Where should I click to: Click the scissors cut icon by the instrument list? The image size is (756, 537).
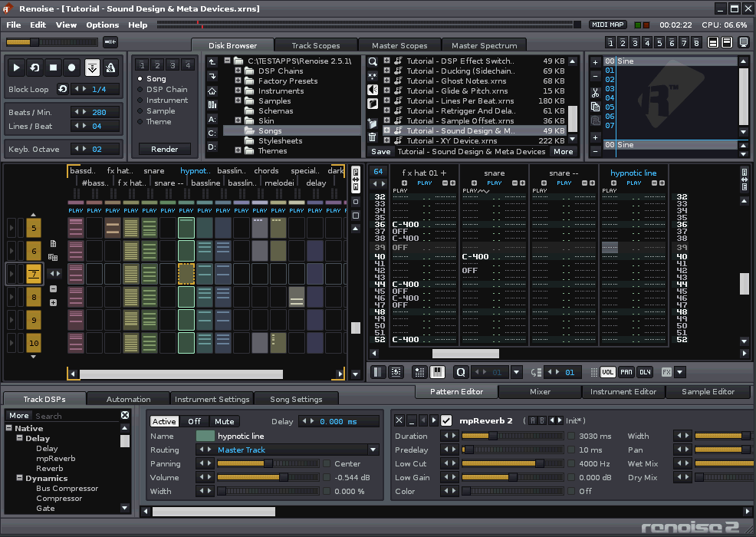pyautogui.click(x=595, y=93)
